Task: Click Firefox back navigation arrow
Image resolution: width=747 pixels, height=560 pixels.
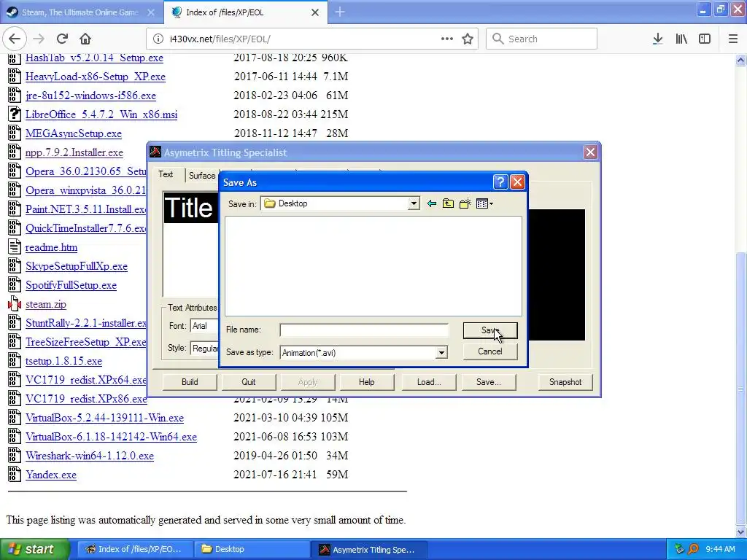Action: pos(15,39)
